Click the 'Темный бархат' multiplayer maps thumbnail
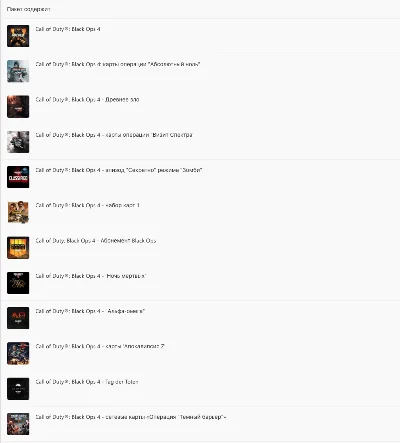 [x=18, y=424]
